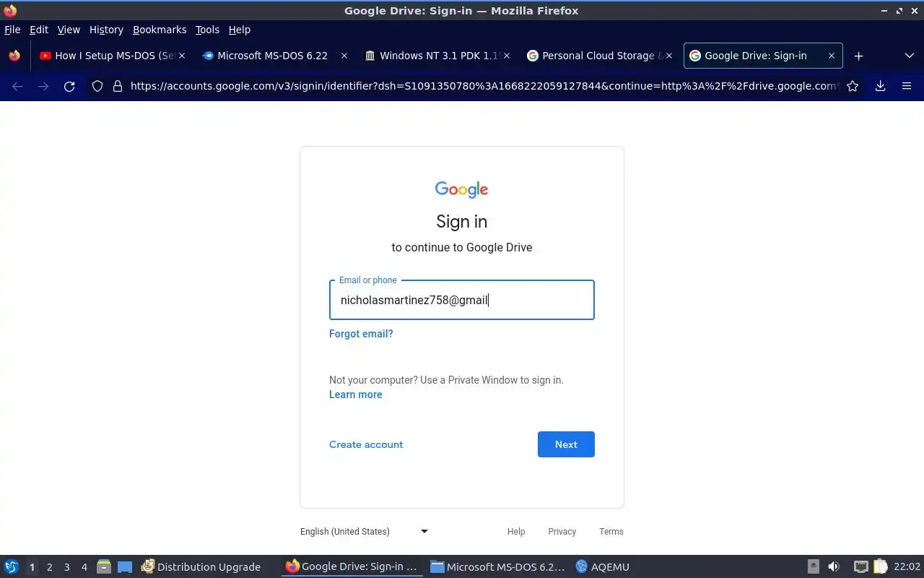Open the Lubuntu start menu icon

pos(12,567)
